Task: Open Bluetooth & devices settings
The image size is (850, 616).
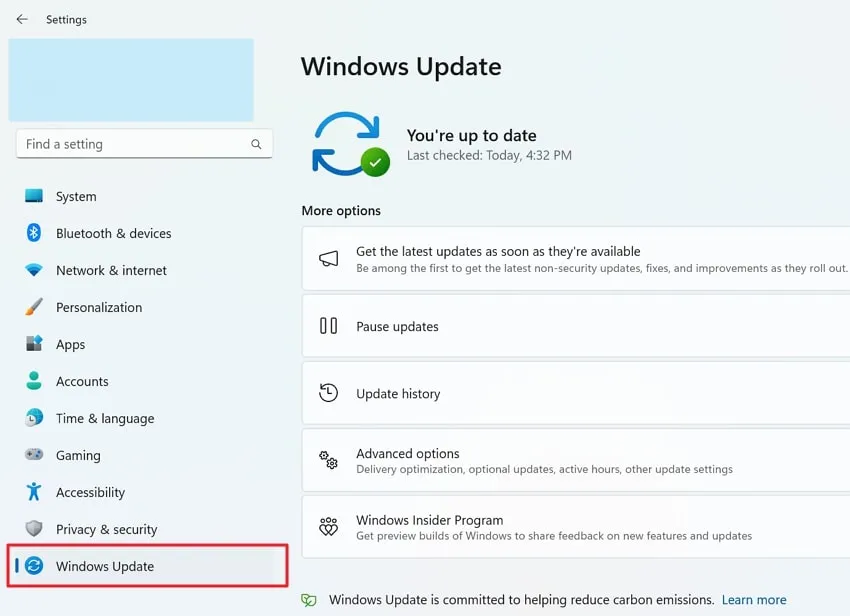Action: (146, 233)
